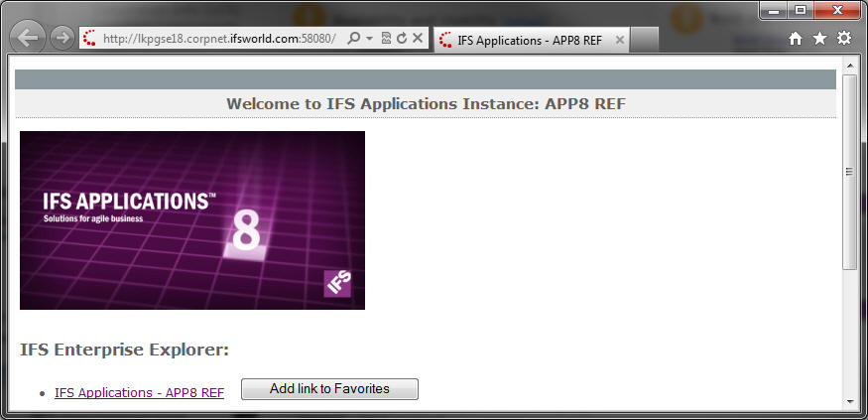The image size is (868, 420).
Task: Open the browser Home page icon
Action: (x=795, y=38)
